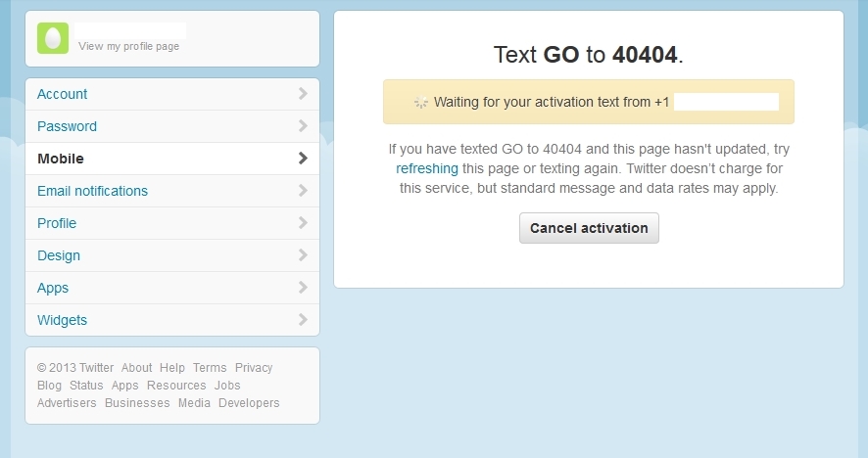Viewport: 868px width, 458px height.
Task: Open the Jobs link in the footer
Action: point(227,386)
